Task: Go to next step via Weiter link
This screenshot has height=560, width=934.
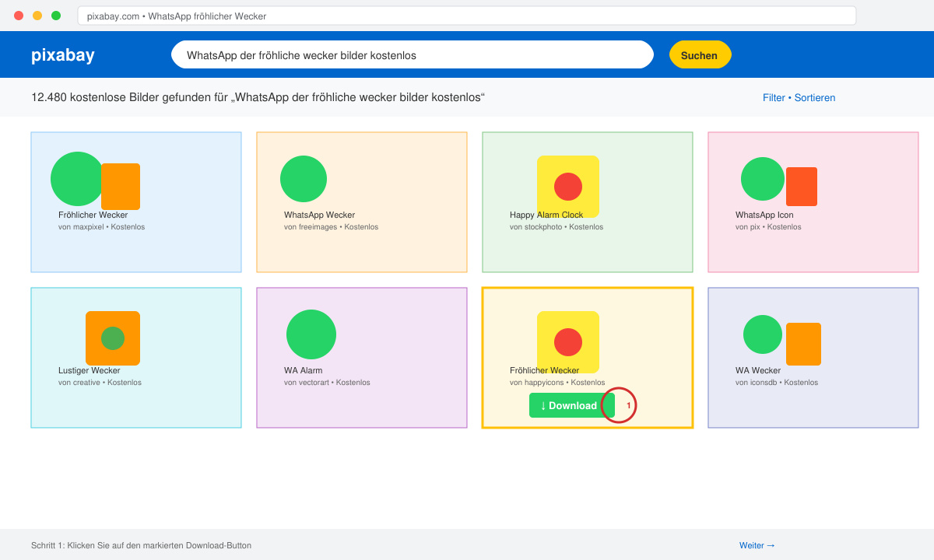Action: [x=757, y=545]
